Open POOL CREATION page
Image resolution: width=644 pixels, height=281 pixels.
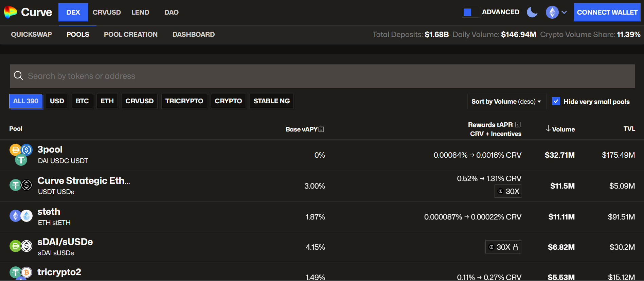point(131,34)
